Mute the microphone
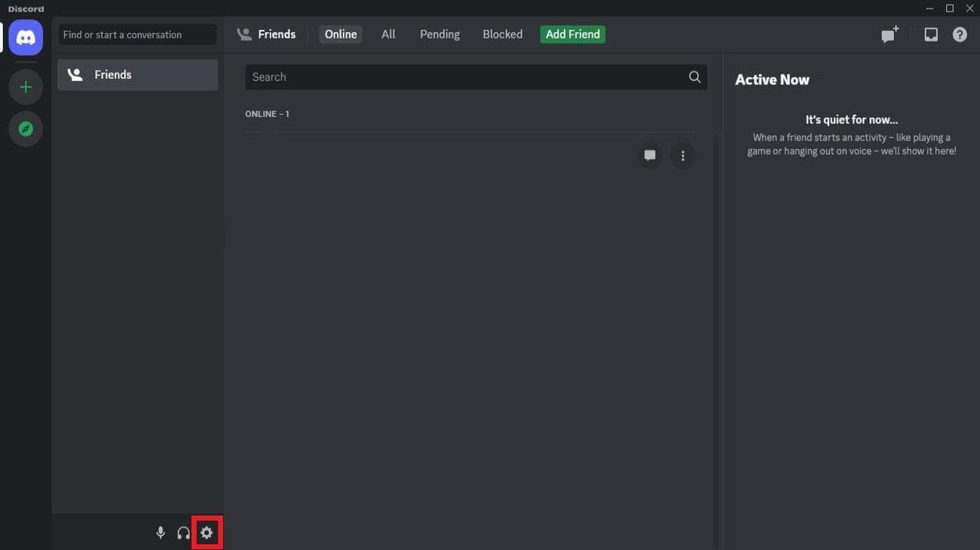The width and height of the screenshot is (980, 550). (x=161, y=533)
